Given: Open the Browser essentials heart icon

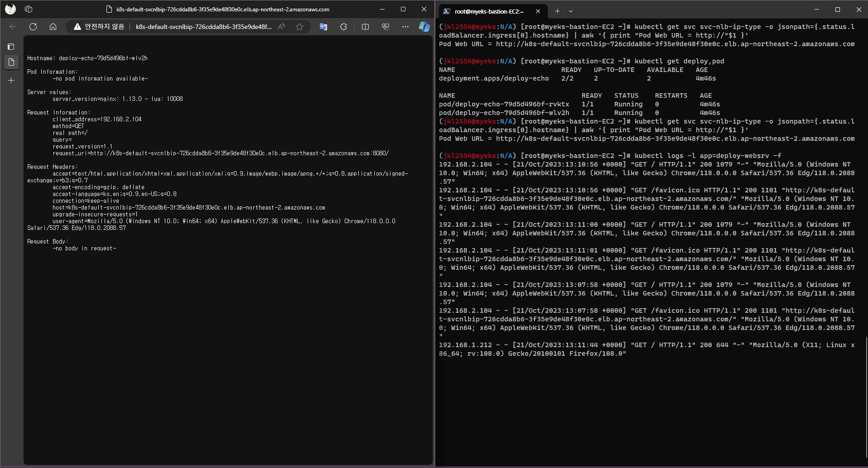Looking at the screenshot, I should (x=386, y=27).
